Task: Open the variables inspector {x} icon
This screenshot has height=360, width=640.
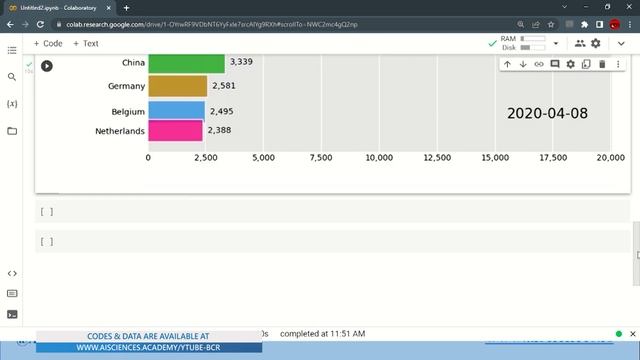Action: point(12,104)
